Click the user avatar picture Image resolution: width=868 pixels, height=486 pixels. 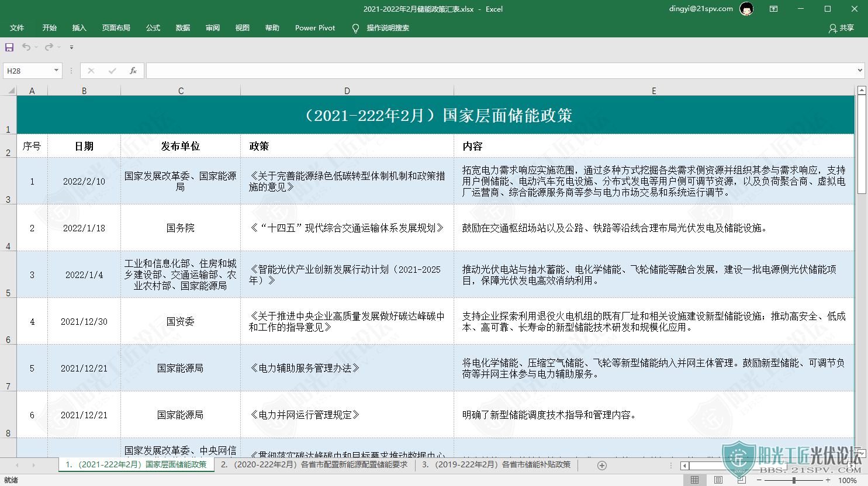[x=746, y=9]
